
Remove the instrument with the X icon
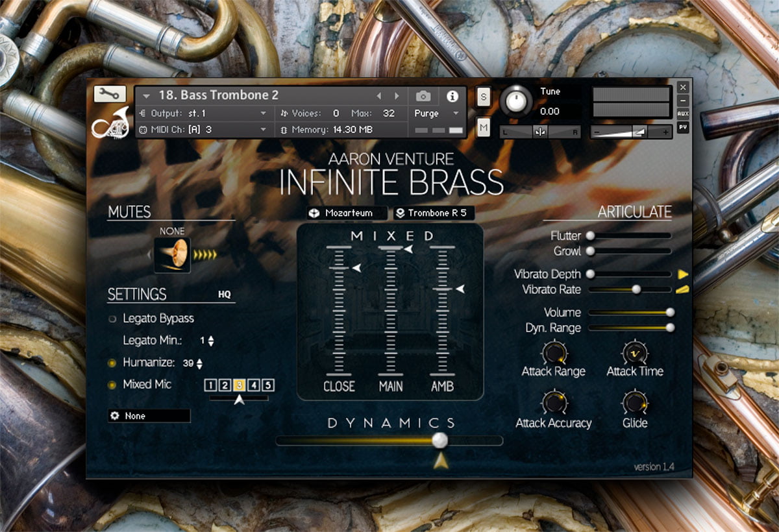tap(683, 87)
